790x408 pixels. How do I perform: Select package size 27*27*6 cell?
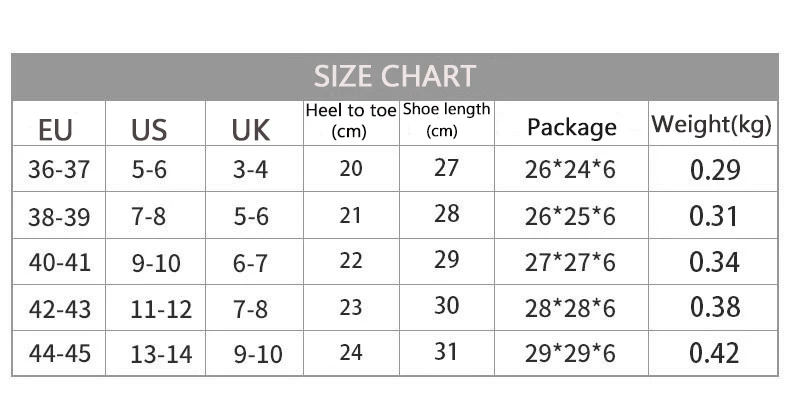coord(570,263)
